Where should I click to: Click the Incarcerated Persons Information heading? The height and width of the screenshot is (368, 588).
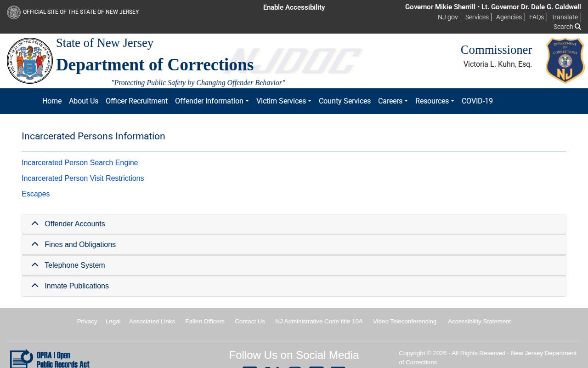93,136
